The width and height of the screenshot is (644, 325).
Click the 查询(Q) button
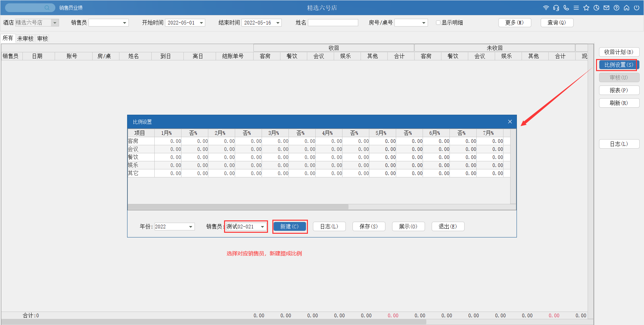click(557, 22)
